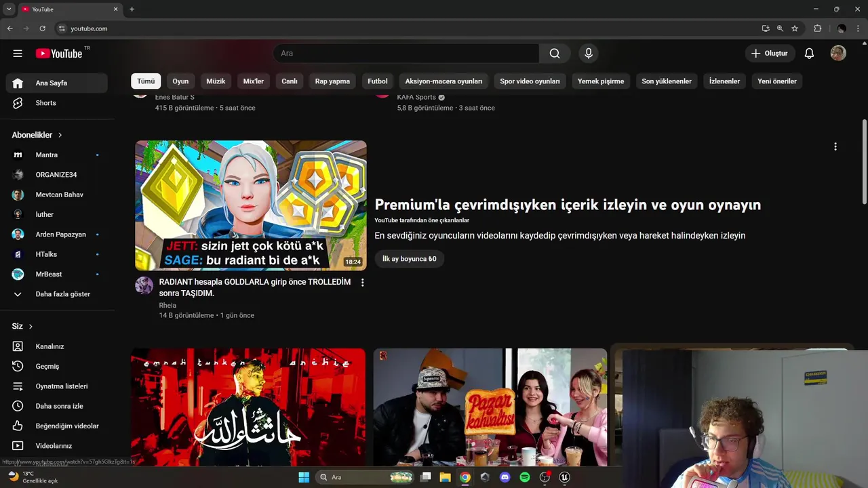Expand the Abonelikler section chevron
Image resolution: width=868 pixels, height=488 pixels.
[x=60, y=135]
